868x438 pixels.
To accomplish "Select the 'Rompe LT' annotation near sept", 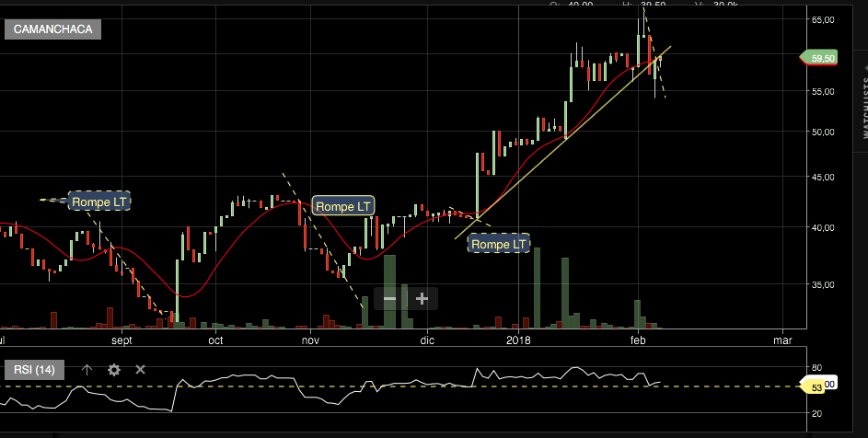I will point(99,202).
